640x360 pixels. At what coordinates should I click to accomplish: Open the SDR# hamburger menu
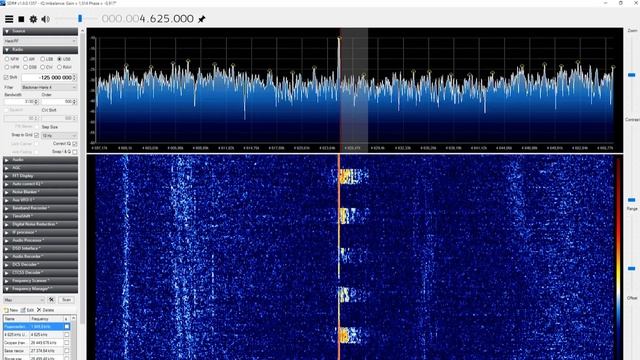tap(9, 19)
